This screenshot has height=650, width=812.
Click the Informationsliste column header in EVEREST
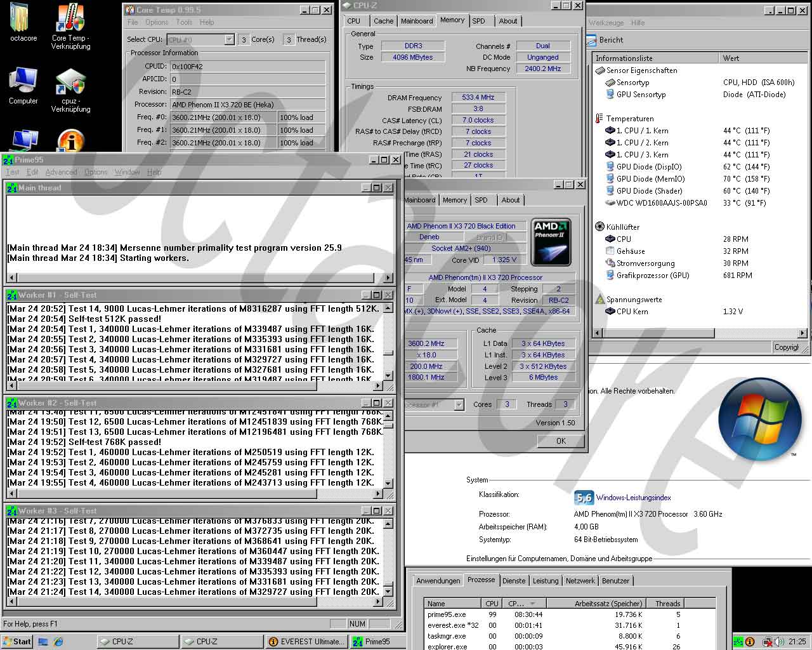pyautogui.click(x=655, y=58)
